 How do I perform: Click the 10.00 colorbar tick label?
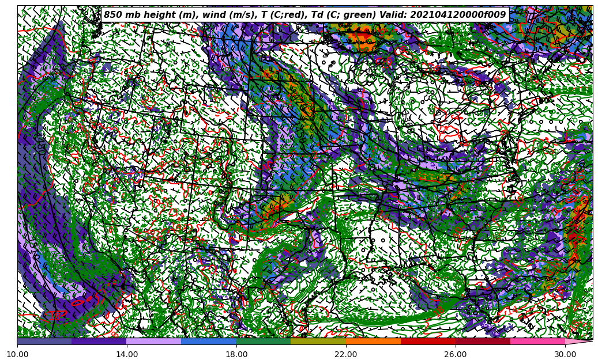point(17,355)
